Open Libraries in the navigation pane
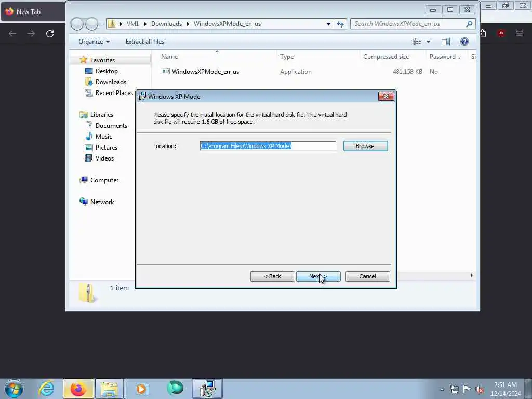 tap(101, 115)
